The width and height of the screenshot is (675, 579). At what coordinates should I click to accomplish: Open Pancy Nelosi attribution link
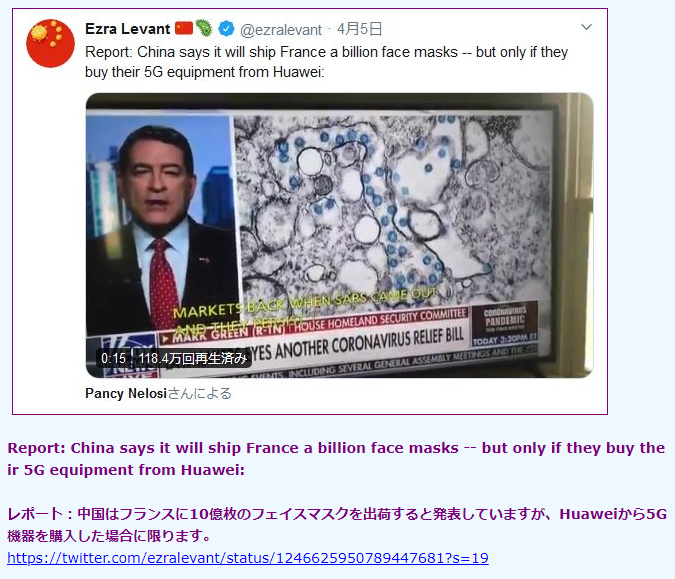(x=126, y=393)
